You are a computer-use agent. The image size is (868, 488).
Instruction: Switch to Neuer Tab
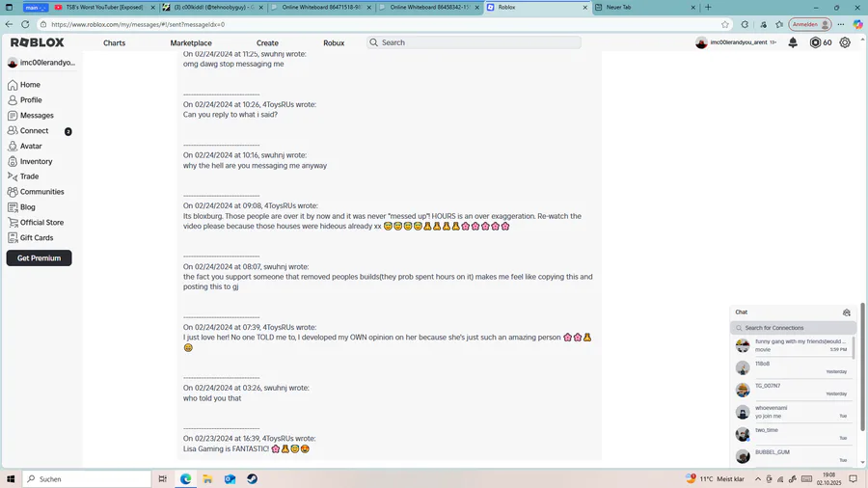(645, 7)
